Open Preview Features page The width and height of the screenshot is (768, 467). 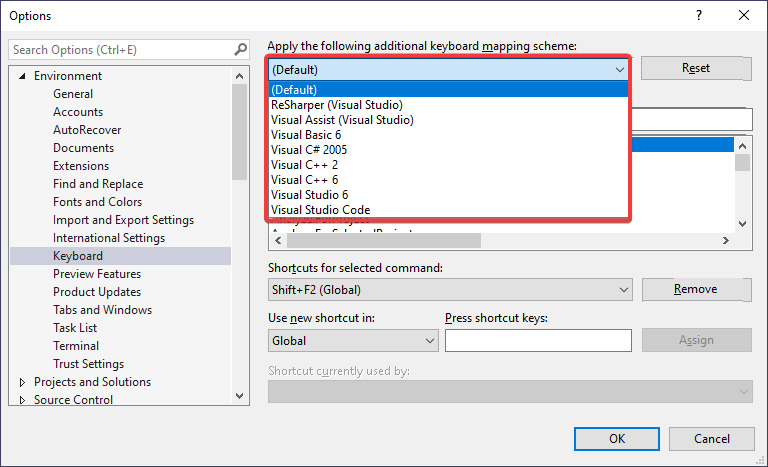97,274
